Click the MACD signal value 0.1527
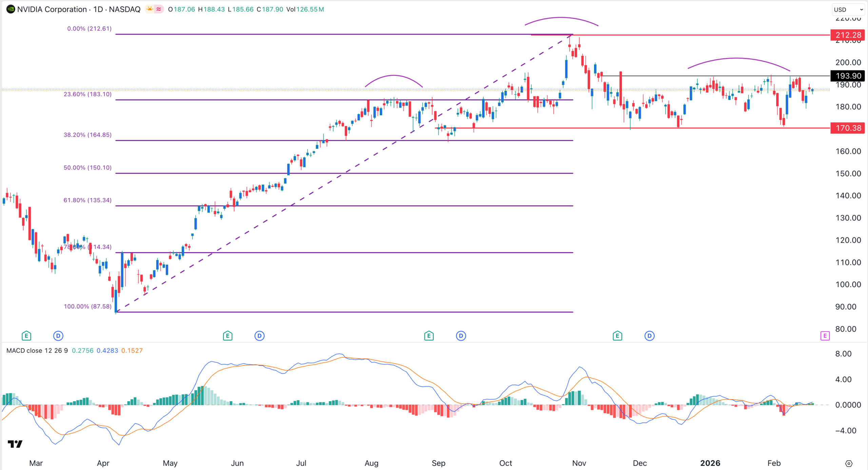Viewport: 868px width, 470px height. click(x=132, y=350)
